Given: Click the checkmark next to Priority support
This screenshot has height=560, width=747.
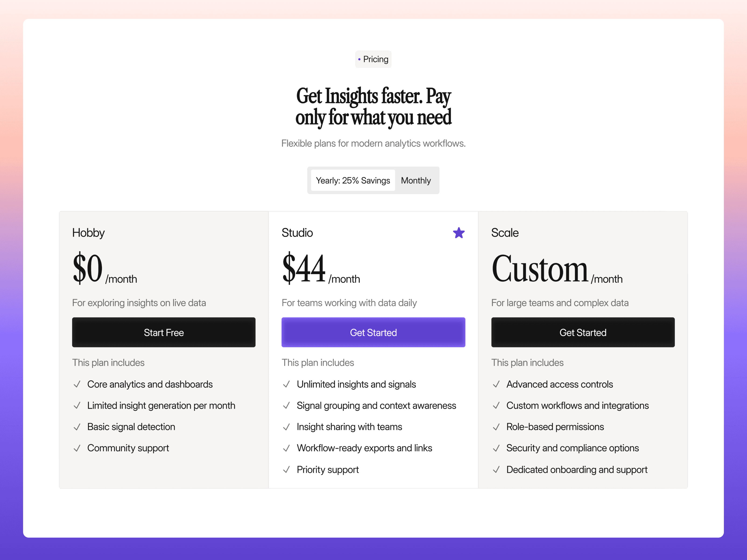Looking at the screenshot, I should pos(286,469).
